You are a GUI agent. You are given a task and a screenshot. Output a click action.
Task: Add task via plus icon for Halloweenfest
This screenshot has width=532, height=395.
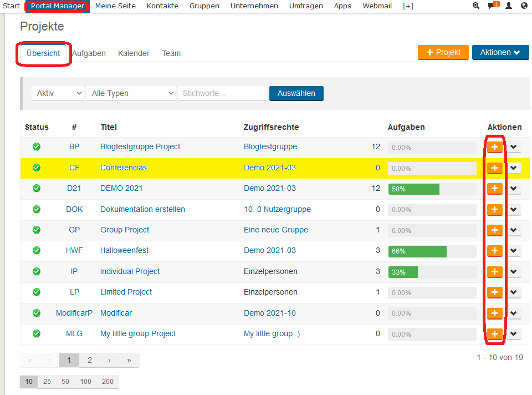pyautogui.click(x=495, y=251)
